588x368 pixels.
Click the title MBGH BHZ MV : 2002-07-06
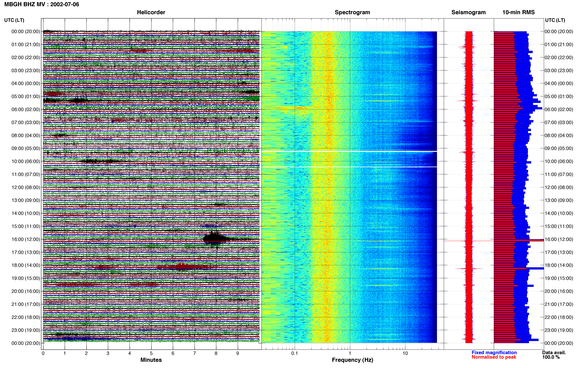(x=42, y=4)
